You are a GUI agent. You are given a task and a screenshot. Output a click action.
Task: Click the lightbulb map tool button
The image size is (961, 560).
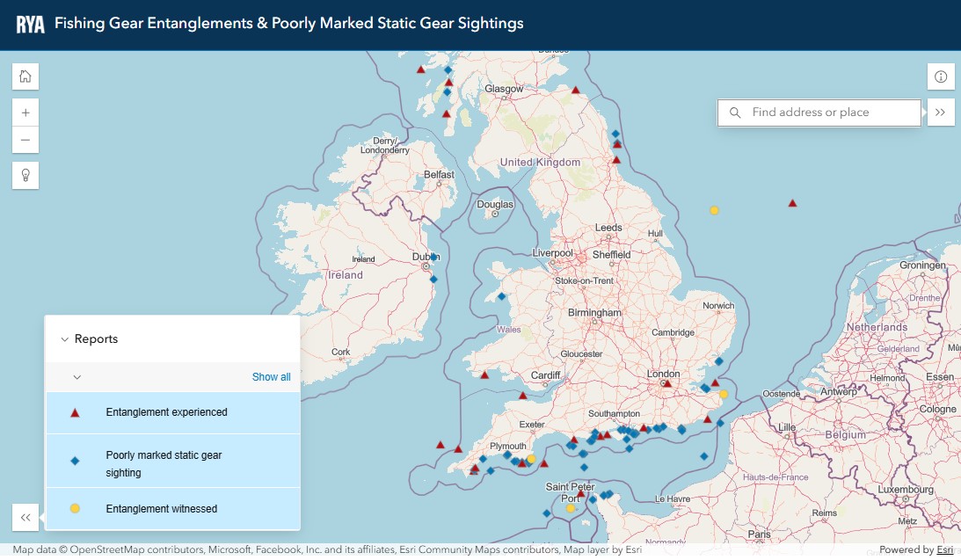[x=25, y=175]
